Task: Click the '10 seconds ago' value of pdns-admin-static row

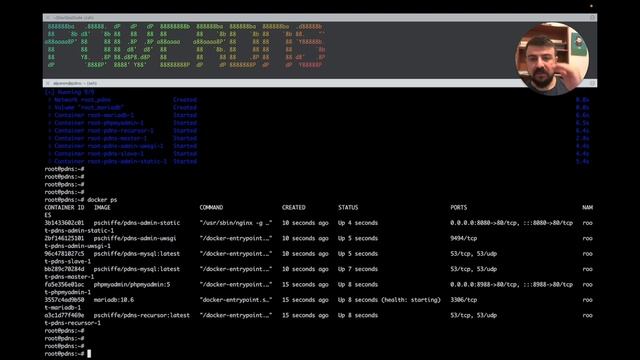Action: coord(305,223)
